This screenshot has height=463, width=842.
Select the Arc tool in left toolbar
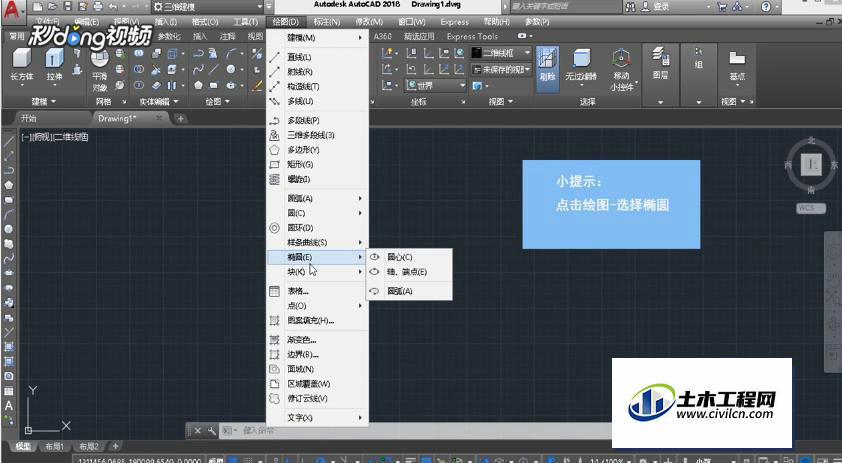pos(9,215)
